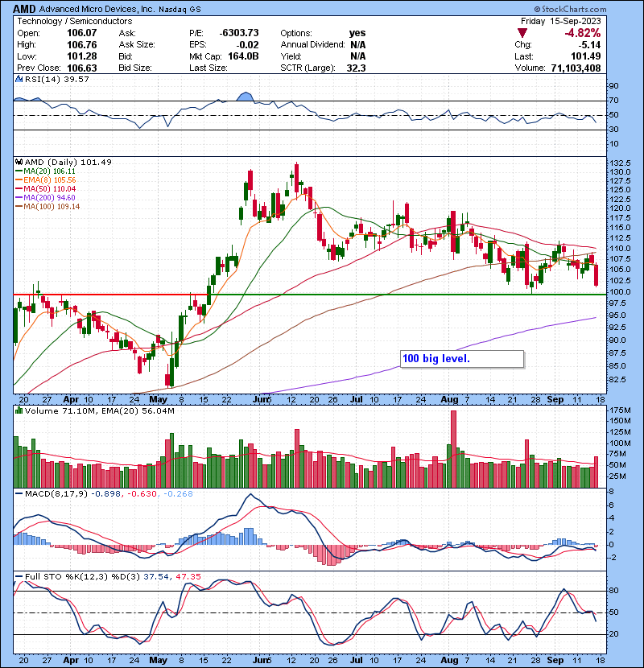
Task: Click the 80 label on Full STO axis
Action: coord(614,591)
